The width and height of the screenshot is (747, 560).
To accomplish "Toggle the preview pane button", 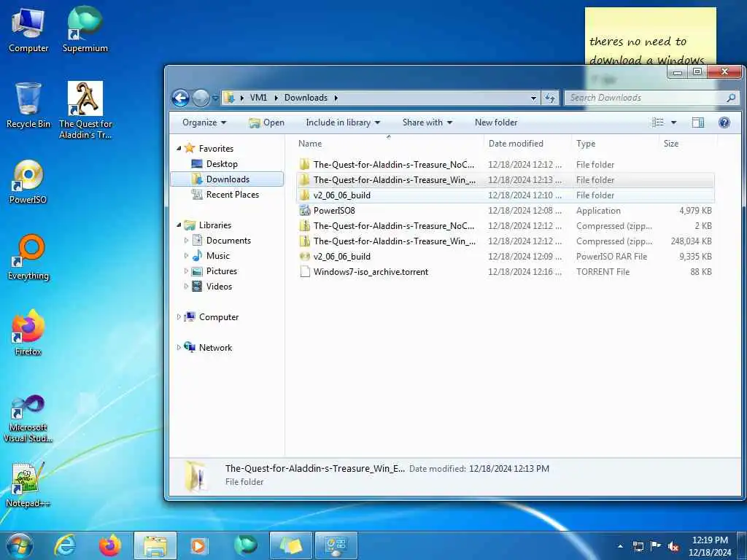I will (x=698, y=122).
